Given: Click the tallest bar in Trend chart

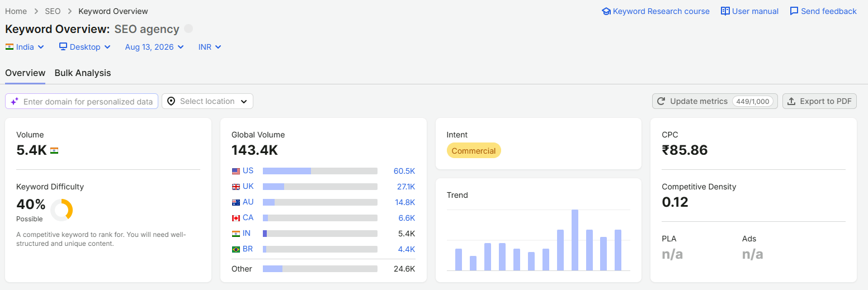Looking at the screenshot, I should (x=574, y=240).
